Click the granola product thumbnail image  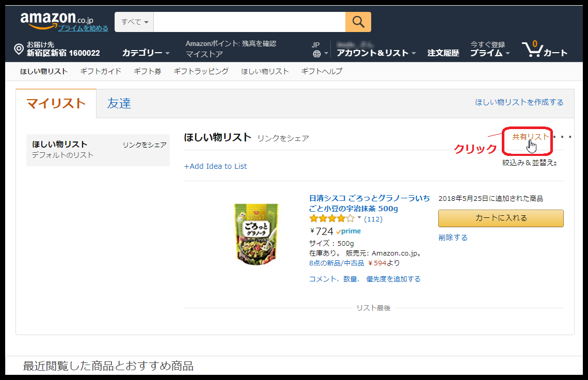256,234
